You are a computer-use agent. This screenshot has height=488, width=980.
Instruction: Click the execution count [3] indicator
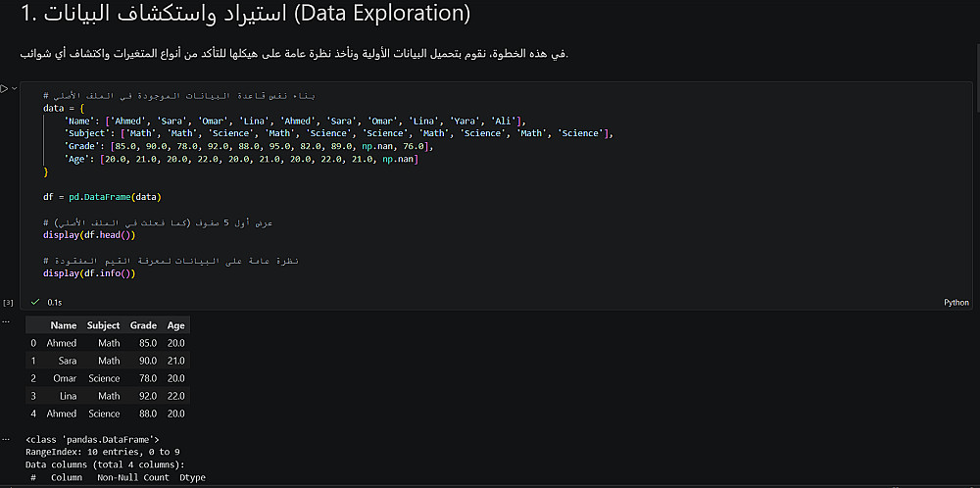tap(8, 303)
